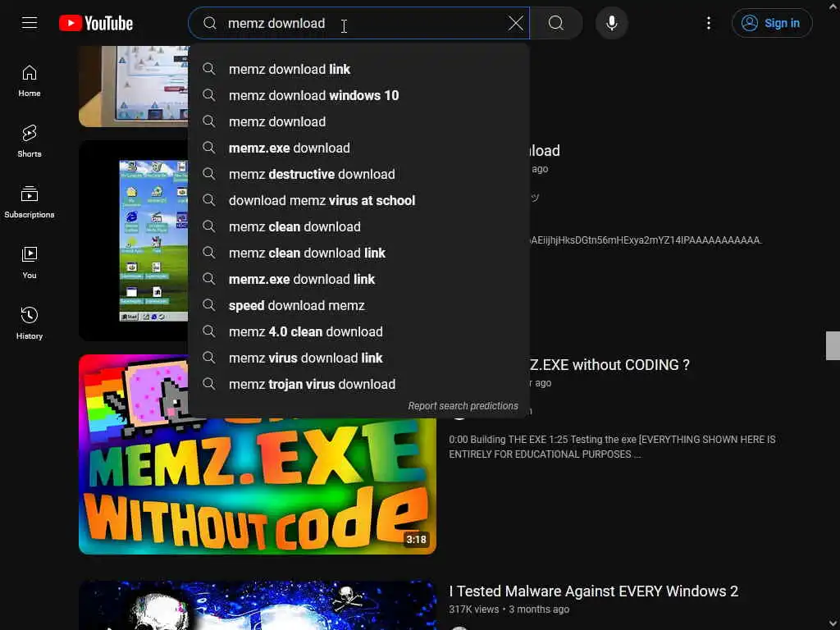Open Shorts in the sidebar
Image resolution: width=840 pixels, height=630 pixels.
[x=30, y=141]
